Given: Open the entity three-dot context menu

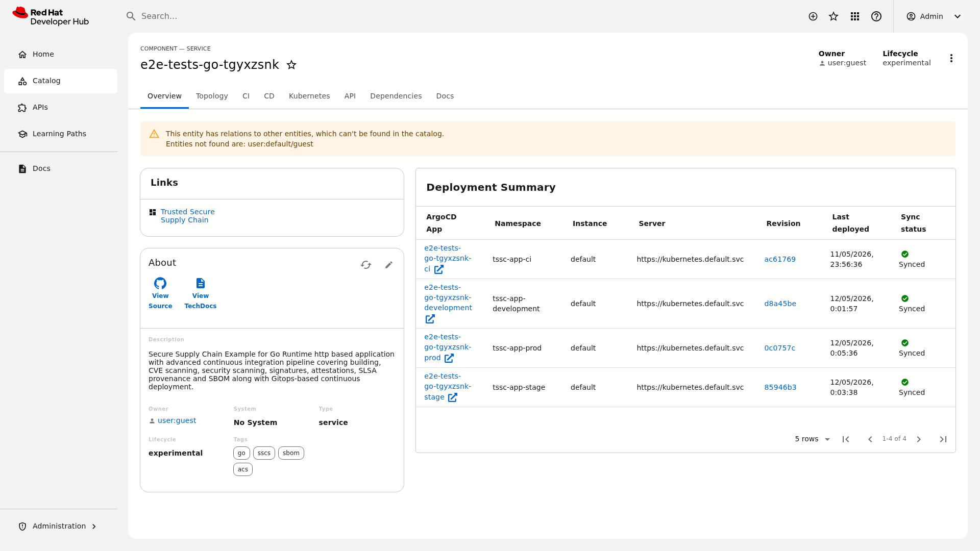Looking at the screenshot, I should point(951,58).
